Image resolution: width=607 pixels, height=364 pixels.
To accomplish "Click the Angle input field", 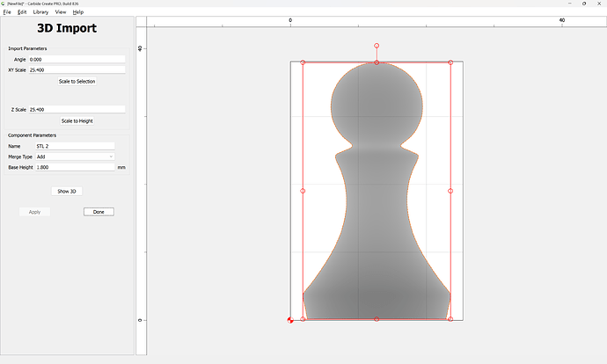I will pyautogui.click(x=77, y=59).
